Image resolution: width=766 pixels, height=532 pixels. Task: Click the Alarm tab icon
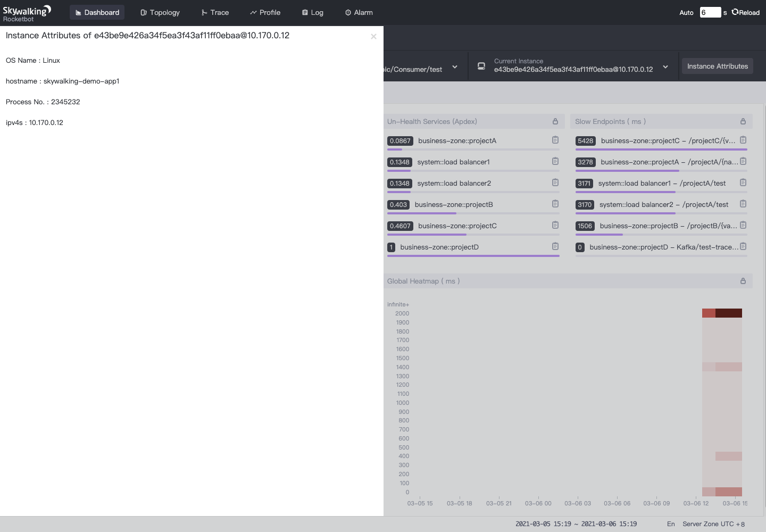pyautogui.click(x=348, y=13)
